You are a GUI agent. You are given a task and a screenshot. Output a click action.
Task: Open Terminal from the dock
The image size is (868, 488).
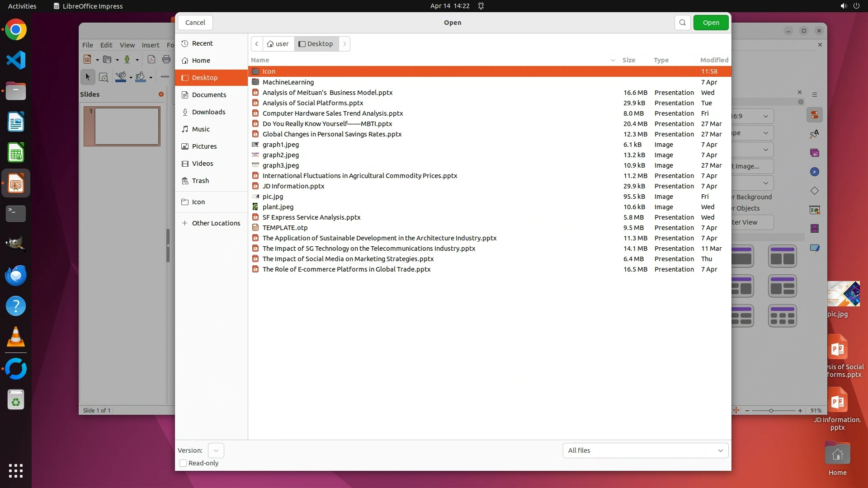click(x=16, y=213)
